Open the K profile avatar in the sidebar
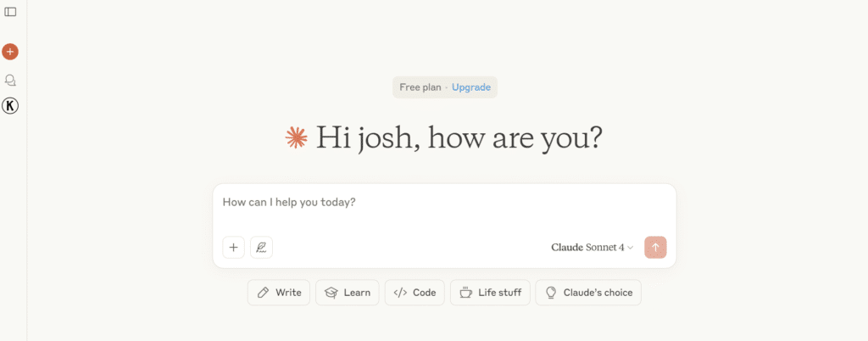Viewport: 868px width, 341px height. click(10, 106)
